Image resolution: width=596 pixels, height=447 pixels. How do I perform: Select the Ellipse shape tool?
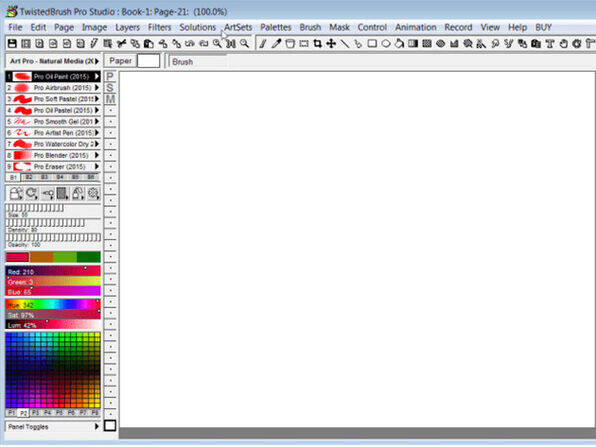pyautogui.click(x=386, y=43)
